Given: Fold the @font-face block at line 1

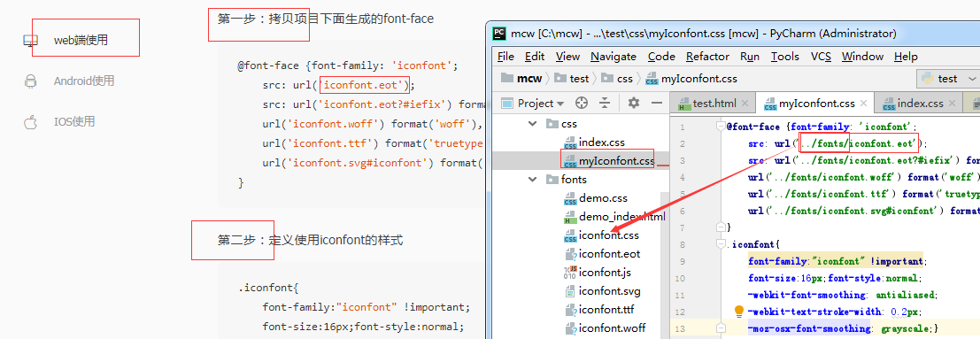Looking at the screenshot, I should pos(720,127).
